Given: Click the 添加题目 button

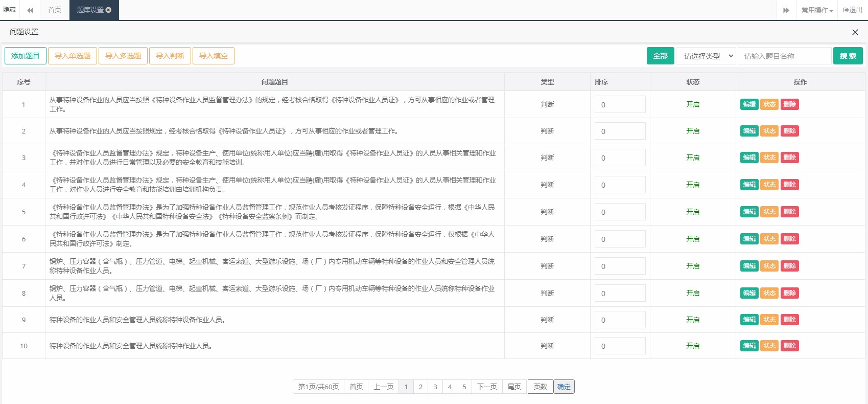Looking at the screenshot, I should click(x=26, y=56).
